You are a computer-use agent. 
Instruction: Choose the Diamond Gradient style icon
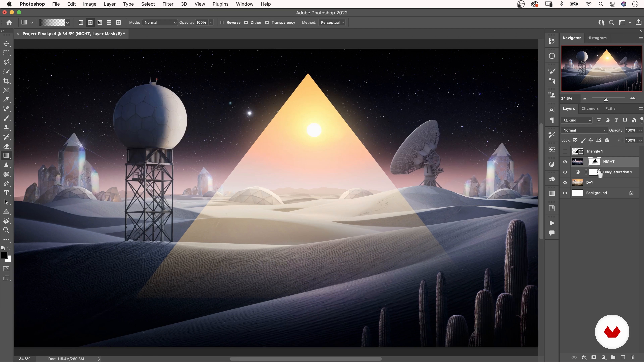[119, 22]
